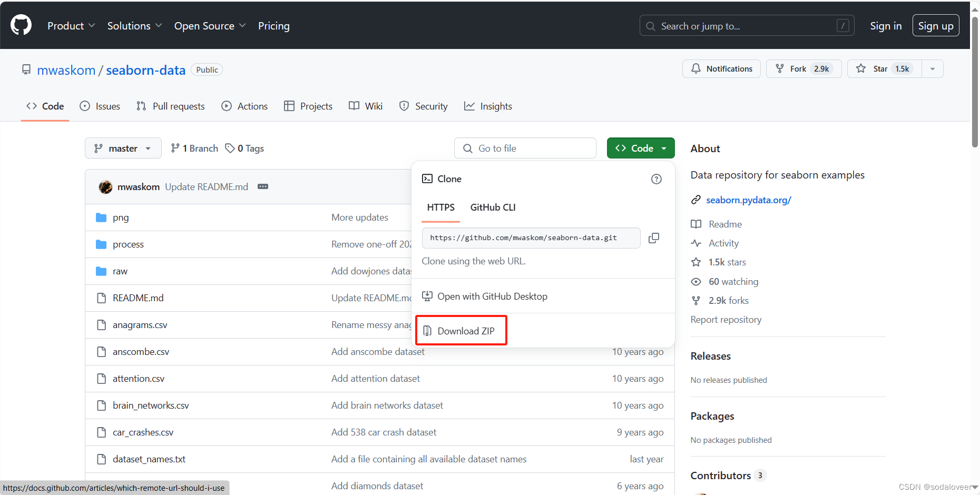
Task: Open the anscombe.csv file
Action: [141, 352]
